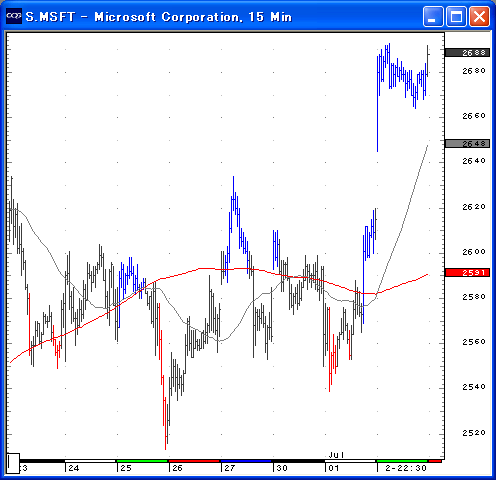Click the title 'S.MSFT - Microsoft Corporation, 15 Min'
This screenshot has height=480, width=496.
tap(159, 17)
